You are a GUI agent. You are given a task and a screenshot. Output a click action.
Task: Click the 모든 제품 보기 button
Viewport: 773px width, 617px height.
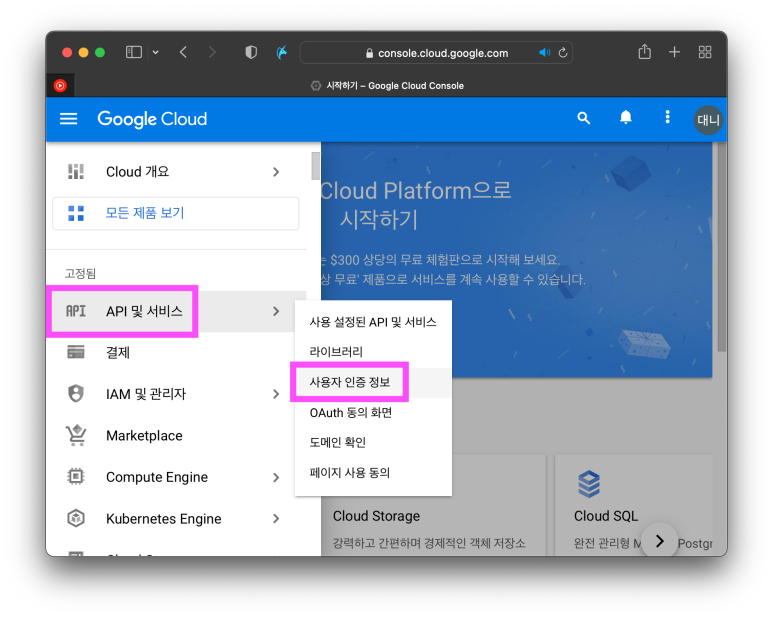pyautogui.click(x=176, y=213)
